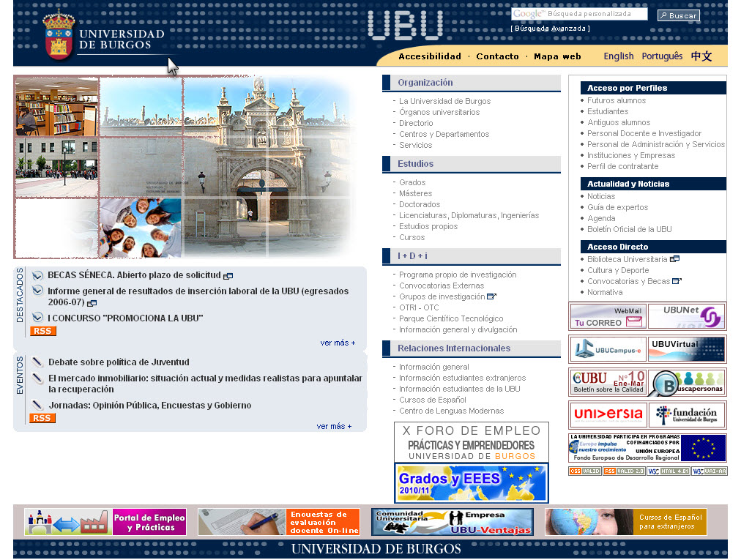This screenshot has width=741, height=560.
Task: Open the UBUVirtual banner
Action: pos(687,349)
